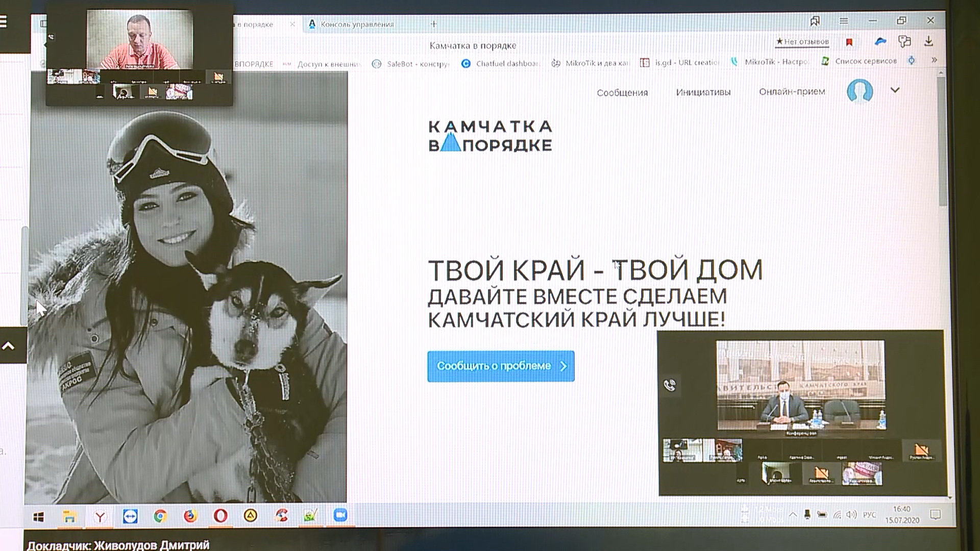Open the clock showing 16:40 15.07.2020
The width and height of the screenshot is (980, 551).
(x=902, y=514)
